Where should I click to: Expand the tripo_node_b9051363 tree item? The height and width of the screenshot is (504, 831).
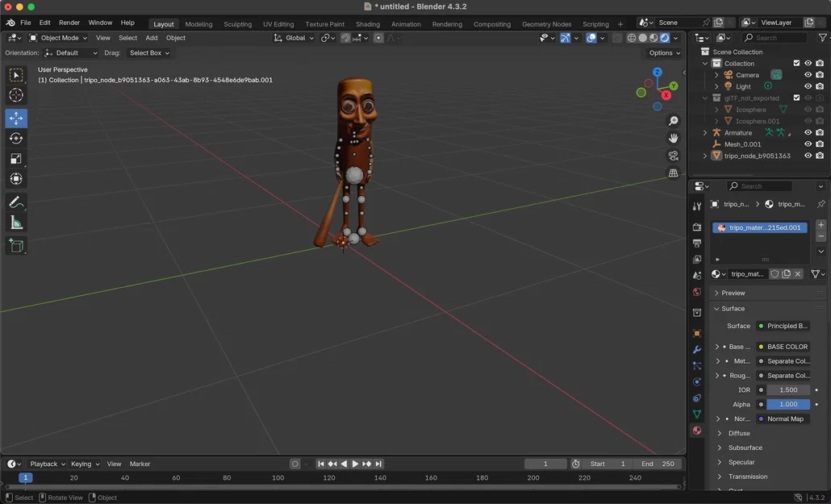(x=705, y=155)
